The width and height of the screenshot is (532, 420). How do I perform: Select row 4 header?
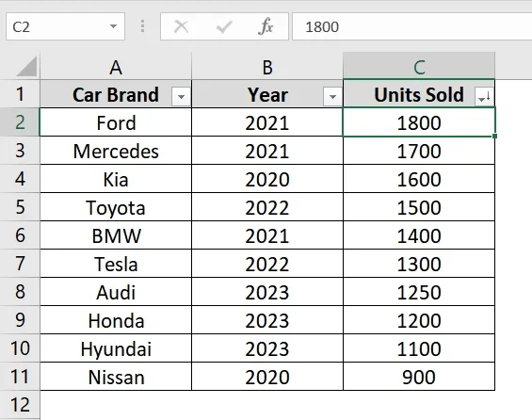pos(20,178)
